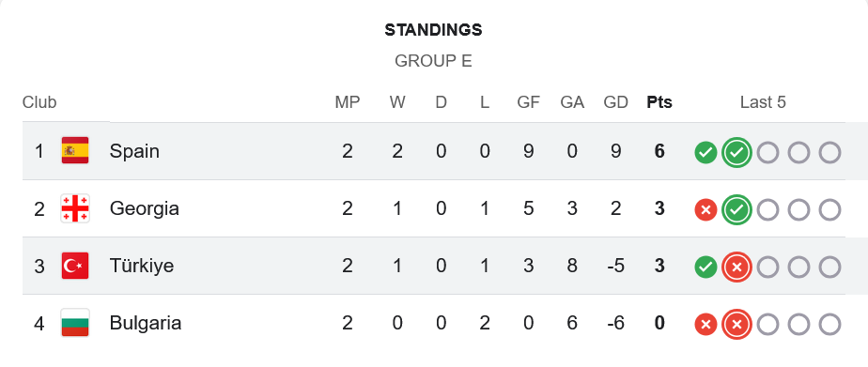Image resolution: width=868 pixels, height=367 pixels.
Task: Click the GROUP E heading
Action: pos(433,61)
